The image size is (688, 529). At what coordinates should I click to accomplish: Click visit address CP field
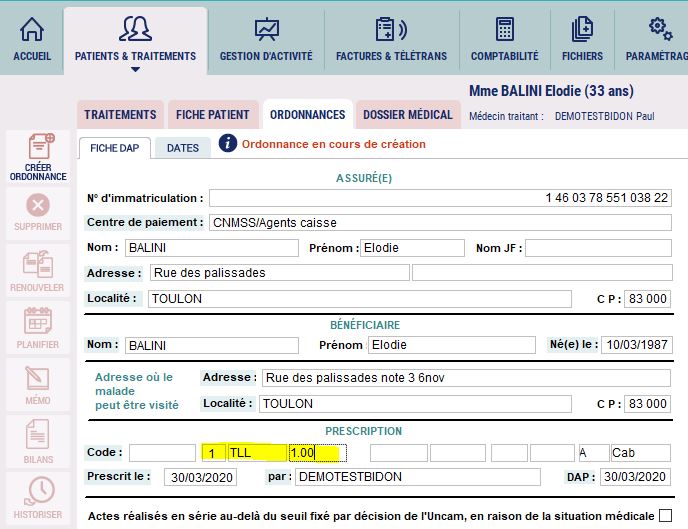pos(647,404)
